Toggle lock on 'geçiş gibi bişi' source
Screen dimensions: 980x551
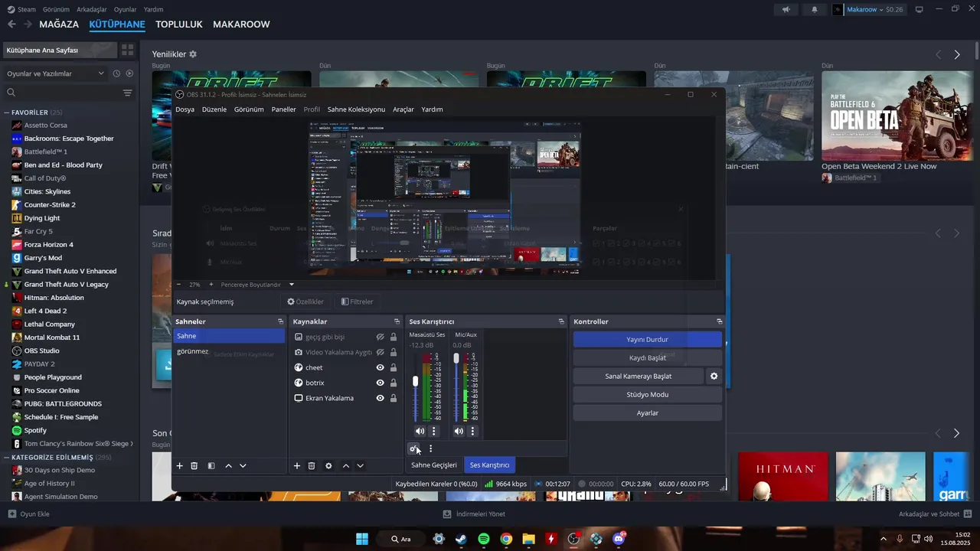394,337
